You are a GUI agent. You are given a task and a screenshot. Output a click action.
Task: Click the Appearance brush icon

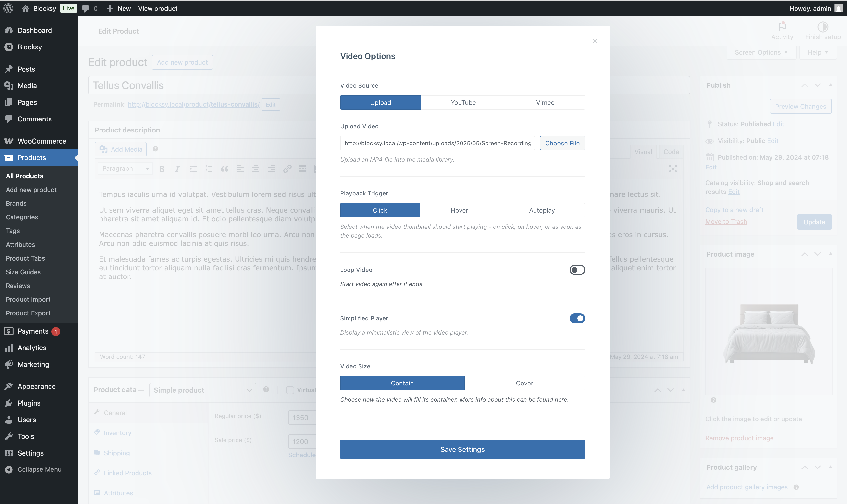(9, 386)
